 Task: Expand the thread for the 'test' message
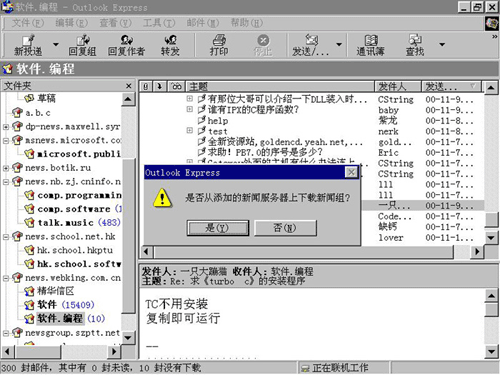[x=189, y=131]
